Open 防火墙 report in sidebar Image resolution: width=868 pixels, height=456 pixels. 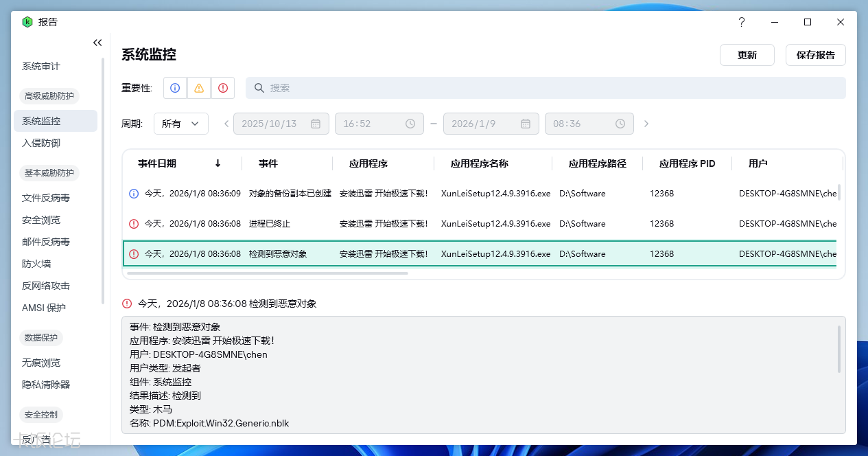36,264
